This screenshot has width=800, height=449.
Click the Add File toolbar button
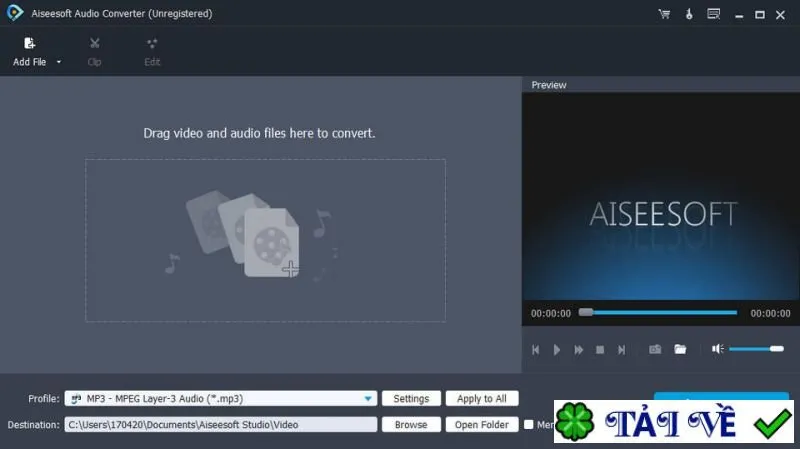(29, 52)
